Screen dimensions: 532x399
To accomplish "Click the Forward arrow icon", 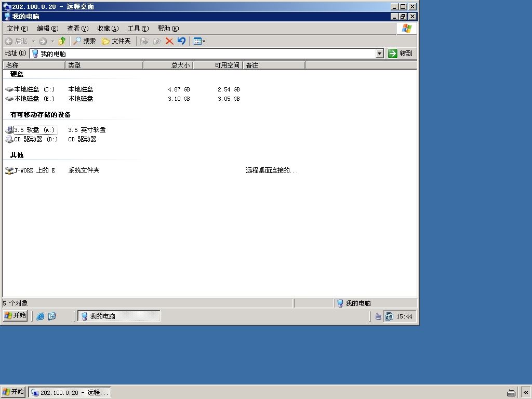I will coord(43,41).
